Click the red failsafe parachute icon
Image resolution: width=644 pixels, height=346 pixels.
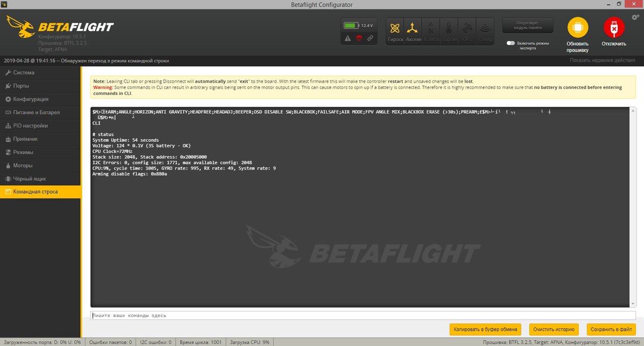click(x=359, y=39)
